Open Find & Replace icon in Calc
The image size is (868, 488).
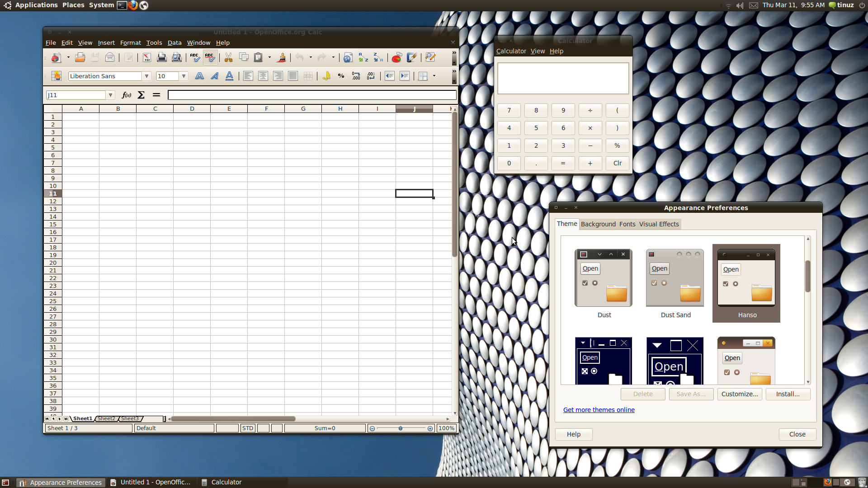(430, 57)
